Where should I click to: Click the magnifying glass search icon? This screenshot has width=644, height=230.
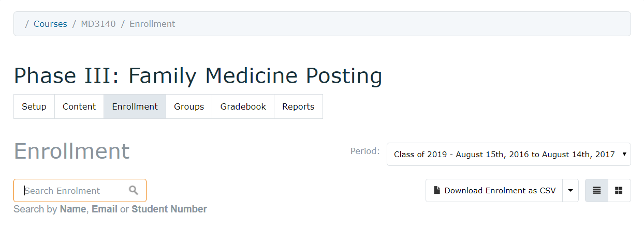tap(134, 190)
